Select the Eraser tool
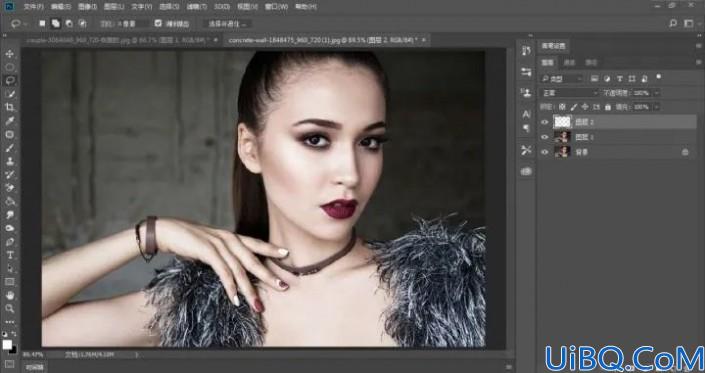 pyautogui.click(x=9, y=188)
